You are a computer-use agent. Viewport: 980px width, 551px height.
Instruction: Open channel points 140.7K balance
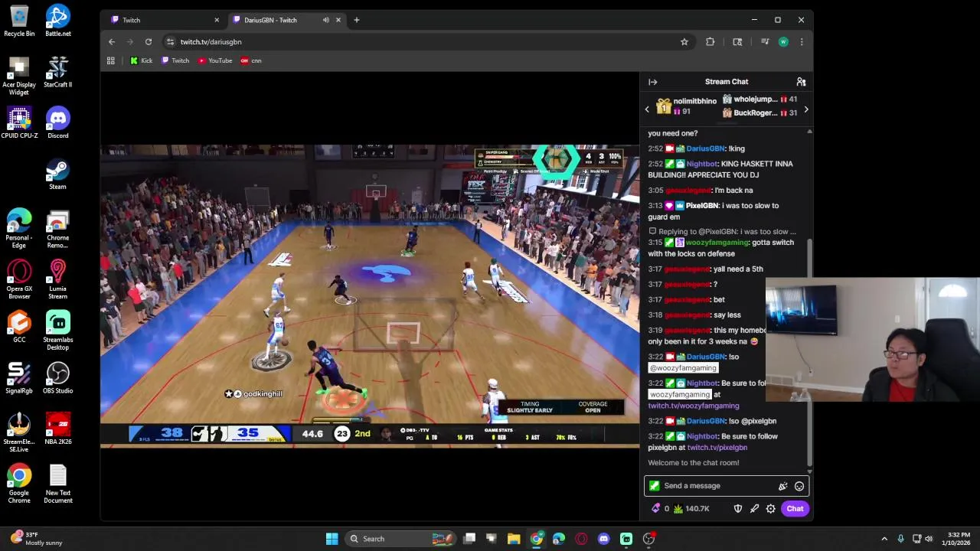tap(691, 509)
